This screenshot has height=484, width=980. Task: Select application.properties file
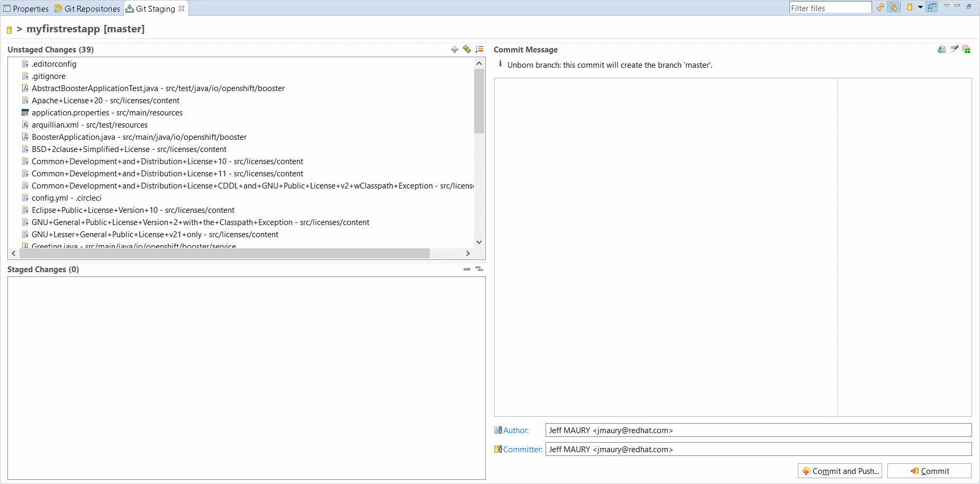[107, 113]
